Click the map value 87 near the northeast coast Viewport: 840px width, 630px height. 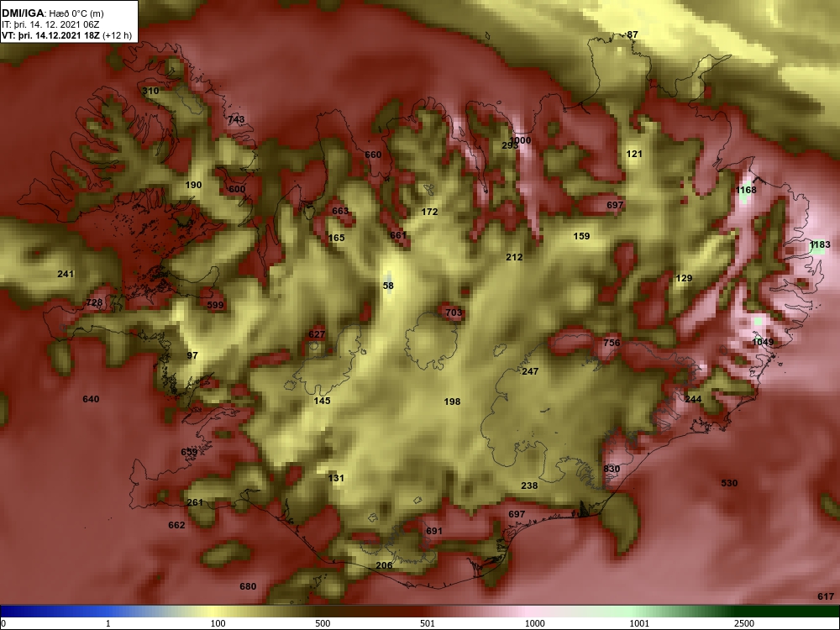(x=633, y=34)
